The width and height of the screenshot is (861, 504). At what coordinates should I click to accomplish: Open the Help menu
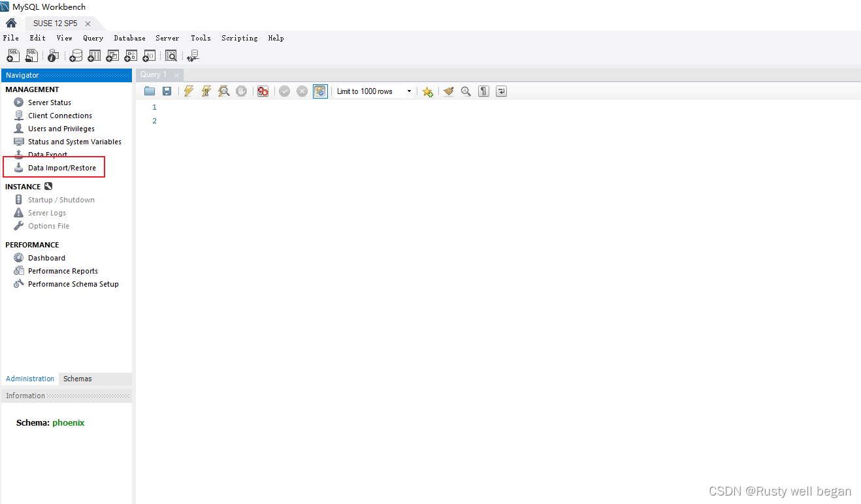pyautogui.click(x=276, y=38)
